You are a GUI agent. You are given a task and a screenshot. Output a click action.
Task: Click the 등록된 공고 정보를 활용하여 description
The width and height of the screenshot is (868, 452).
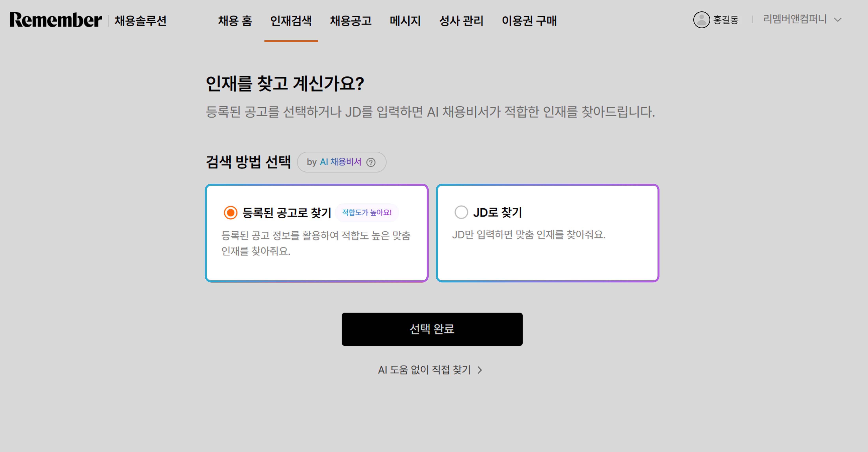click(316, 243)
